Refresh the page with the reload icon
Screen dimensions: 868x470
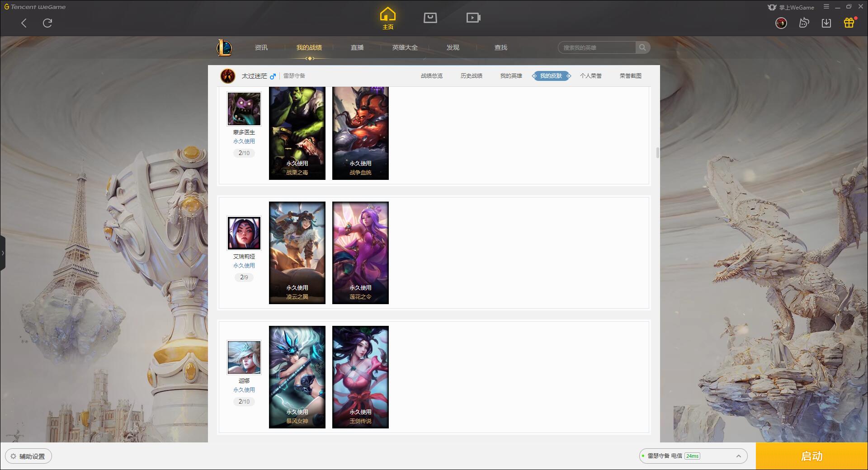pyautogui.click(x=47, y=23)
